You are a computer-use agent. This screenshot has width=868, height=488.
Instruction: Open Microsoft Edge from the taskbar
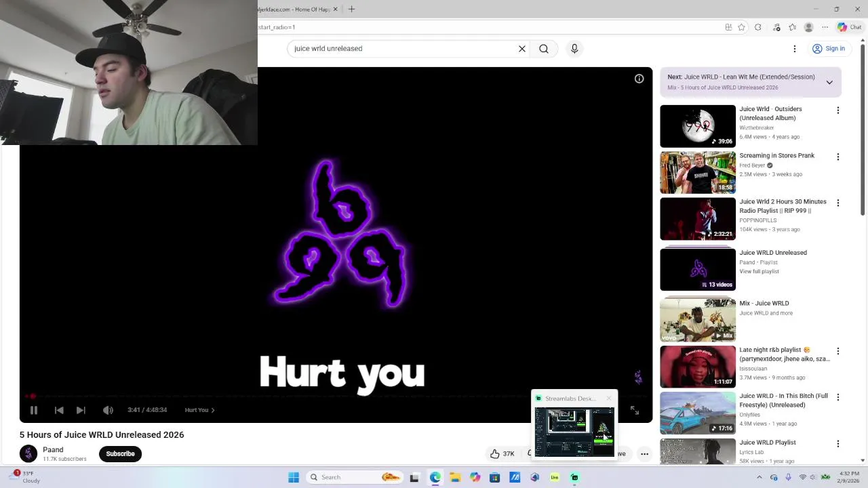pyautogui.click(x=435, y=477)
